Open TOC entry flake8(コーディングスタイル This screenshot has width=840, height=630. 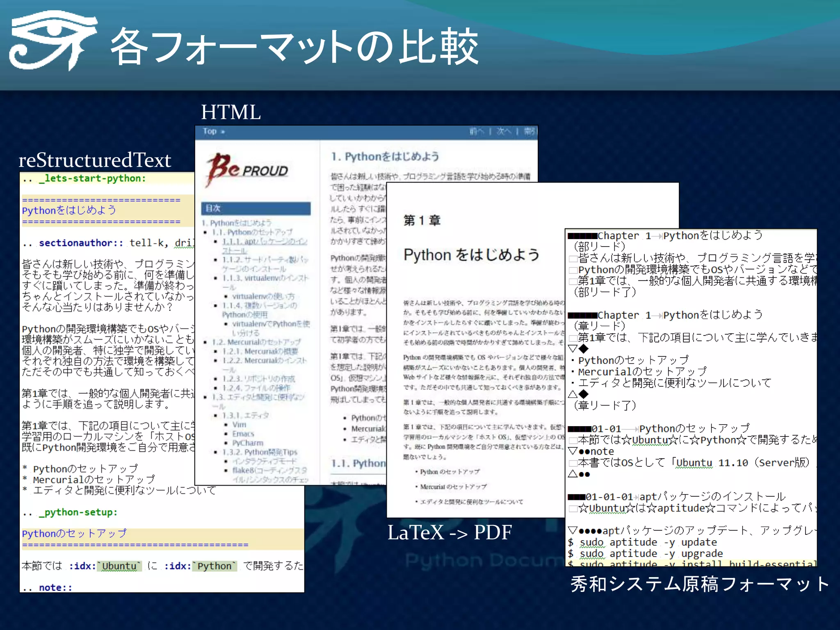(x=270, y=475)
